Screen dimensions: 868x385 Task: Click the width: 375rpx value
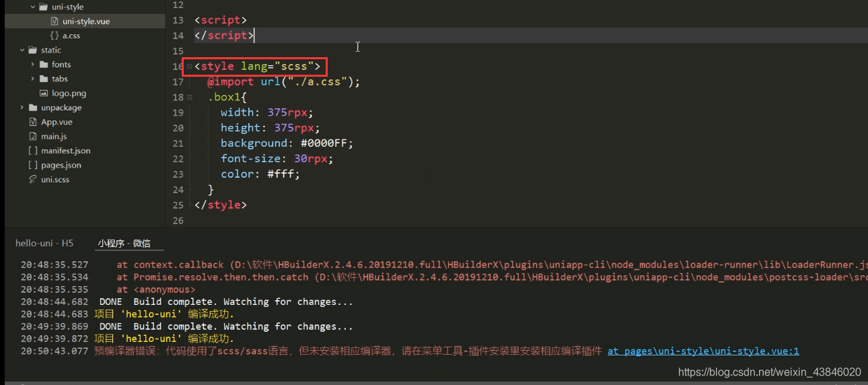click(x=287, y=112)
